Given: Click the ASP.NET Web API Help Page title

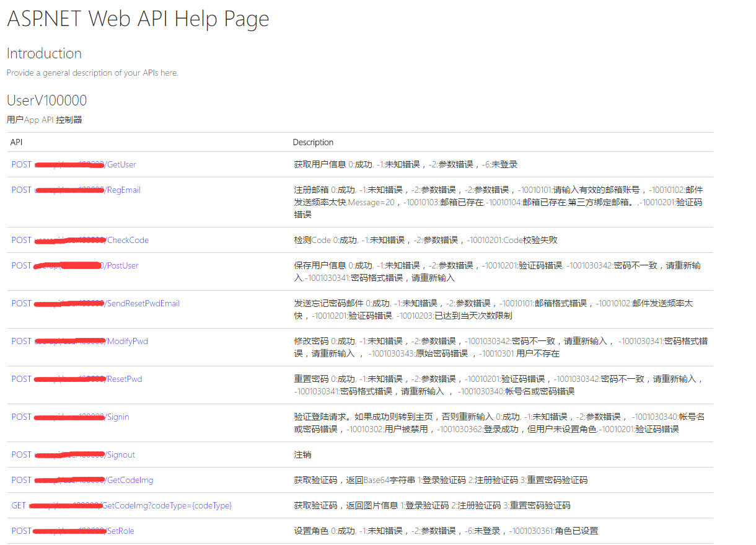Looking at the screenshot, I should [x=138, y=19].
